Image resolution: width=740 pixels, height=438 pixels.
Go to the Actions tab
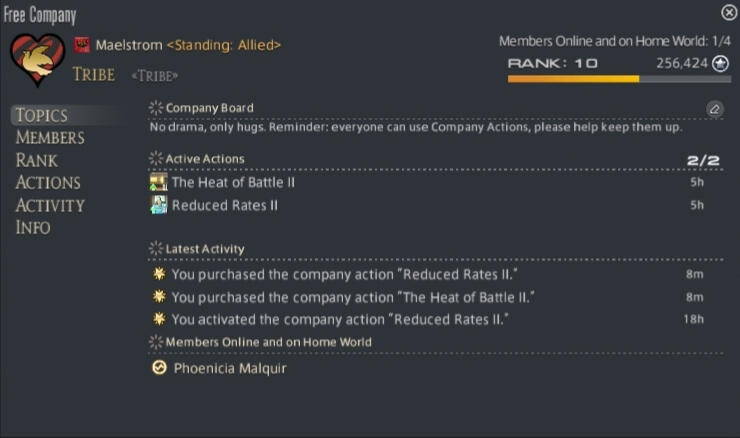pos(48,183)
